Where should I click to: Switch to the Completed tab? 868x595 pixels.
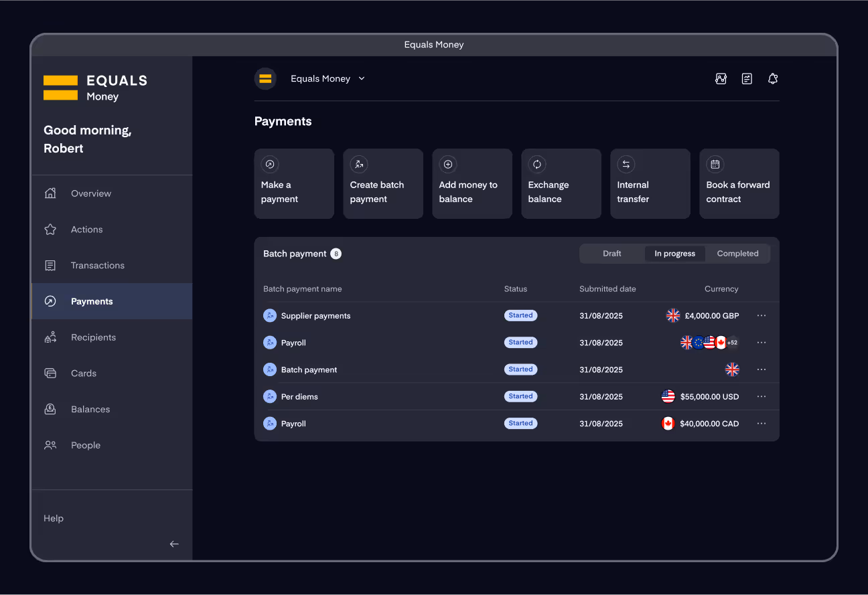tap(738, 254)
